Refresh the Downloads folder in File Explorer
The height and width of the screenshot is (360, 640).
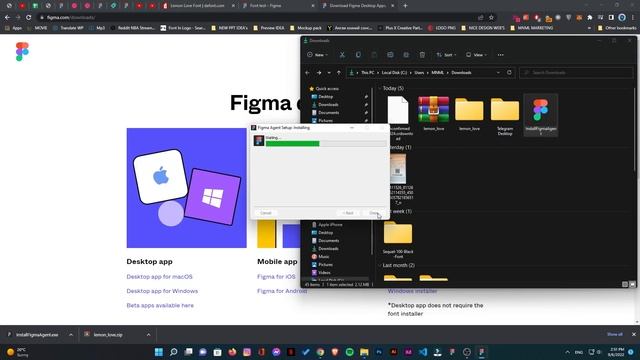509,73
